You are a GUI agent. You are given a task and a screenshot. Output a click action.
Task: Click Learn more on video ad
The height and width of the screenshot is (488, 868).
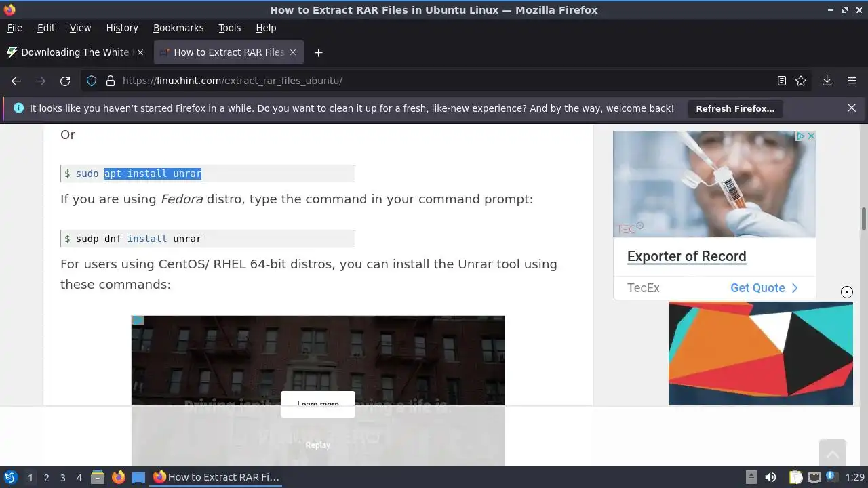[317, 404]
